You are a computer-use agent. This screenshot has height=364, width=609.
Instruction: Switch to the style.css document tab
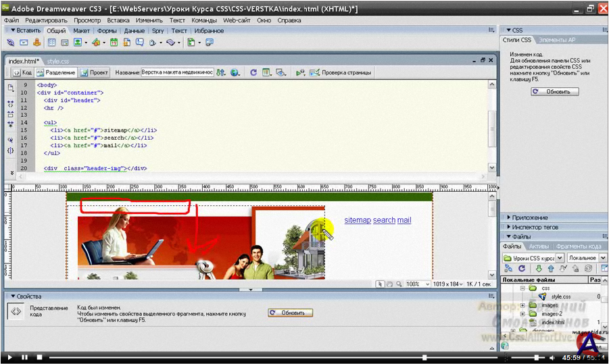tap(58, 61)
